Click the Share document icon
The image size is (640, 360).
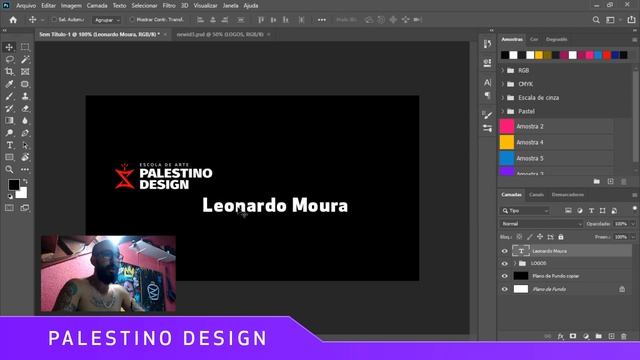(631, 20)
